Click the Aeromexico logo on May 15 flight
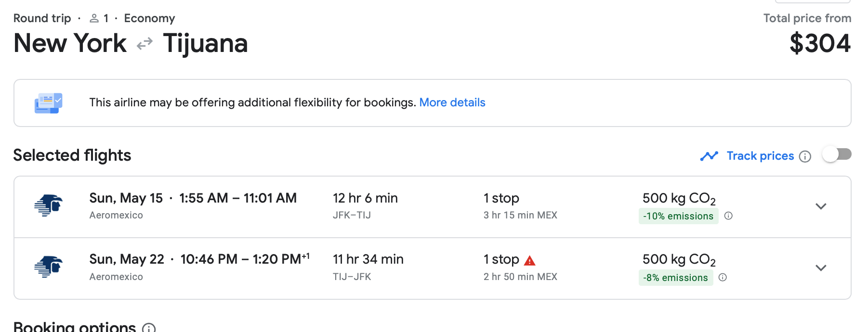 (49, 205)
